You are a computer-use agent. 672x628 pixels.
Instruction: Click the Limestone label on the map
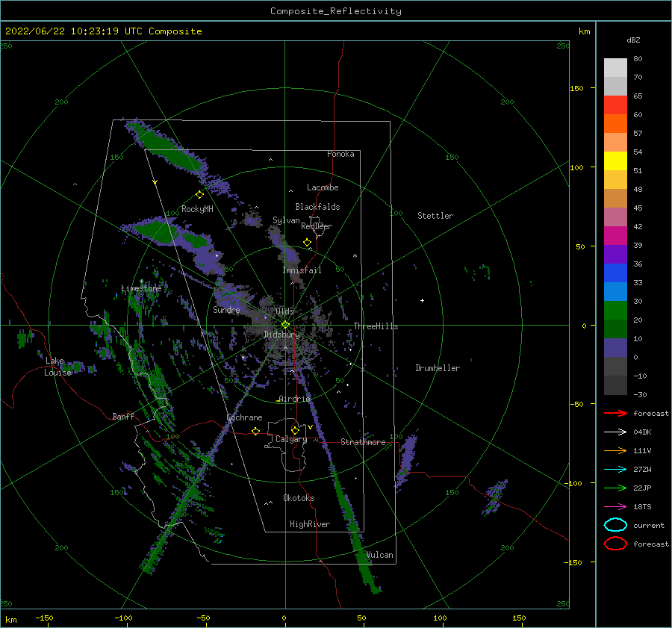coord(141,288)
